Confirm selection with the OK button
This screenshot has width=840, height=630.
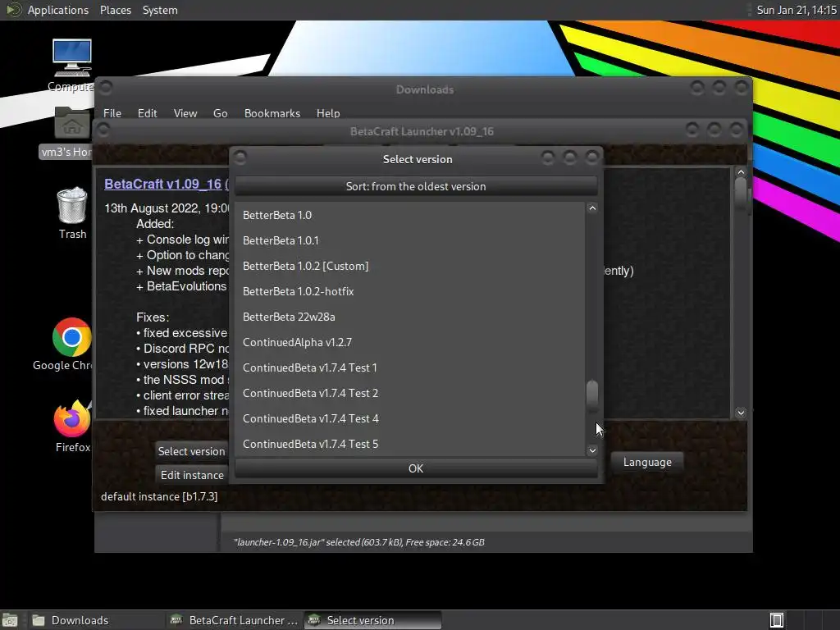coord(416,468)
